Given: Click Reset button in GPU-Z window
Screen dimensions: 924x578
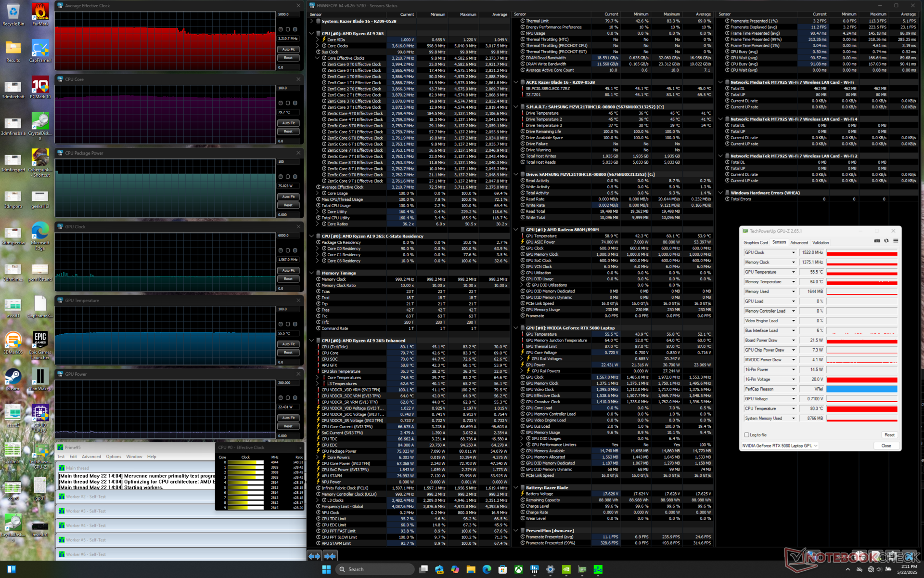Looking at the screenshot, I should [x=889, y=435].
